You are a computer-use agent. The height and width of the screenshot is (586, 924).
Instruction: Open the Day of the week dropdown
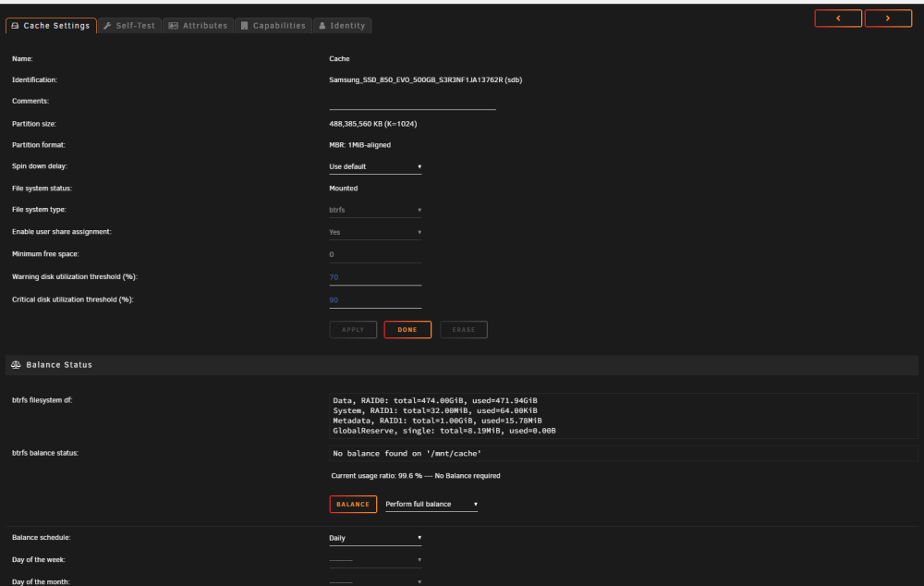point(375,560)
